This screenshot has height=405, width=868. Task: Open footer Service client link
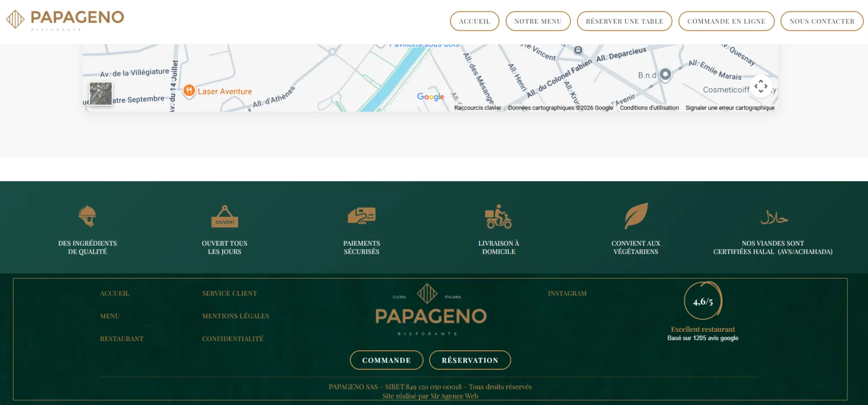pos(229,293)
